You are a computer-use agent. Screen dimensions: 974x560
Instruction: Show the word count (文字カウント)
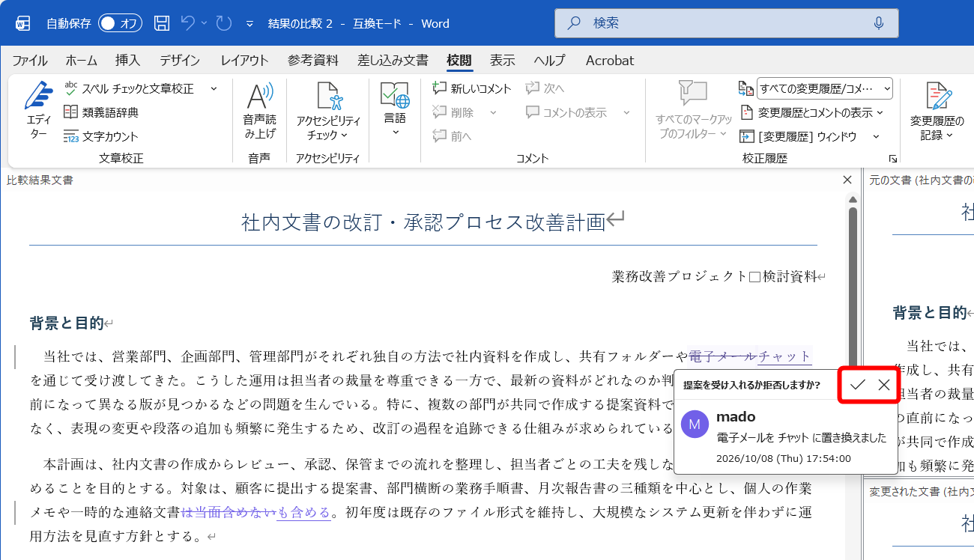click(x=101, y=136)
